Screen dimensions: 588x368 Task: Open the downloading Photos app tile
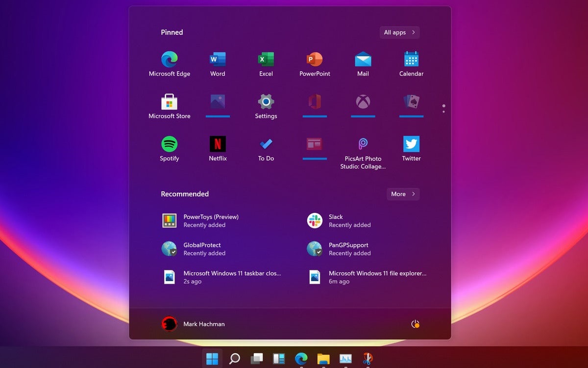coord(218,105)
